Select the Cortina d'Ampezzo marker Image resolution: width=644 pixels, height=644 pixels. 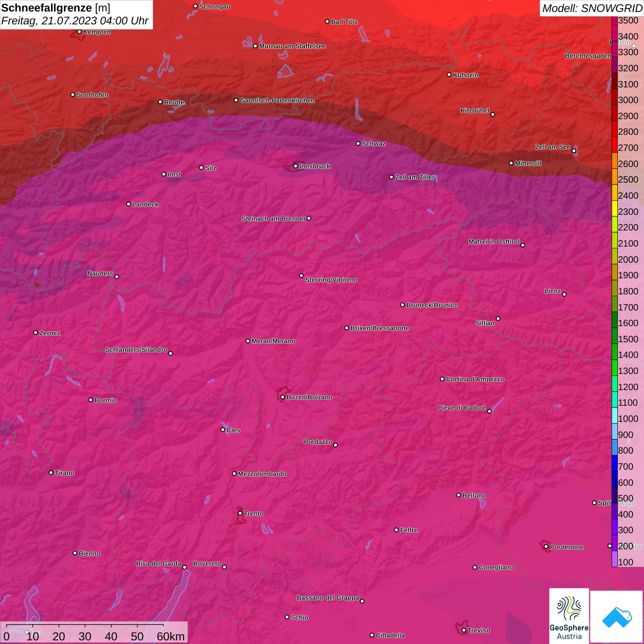(442, 379)
